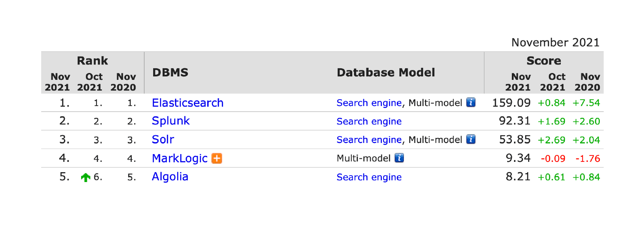
Task: Follow Search engine link in Algolia row
Action: pyautogui.click(x=369, y=177)
